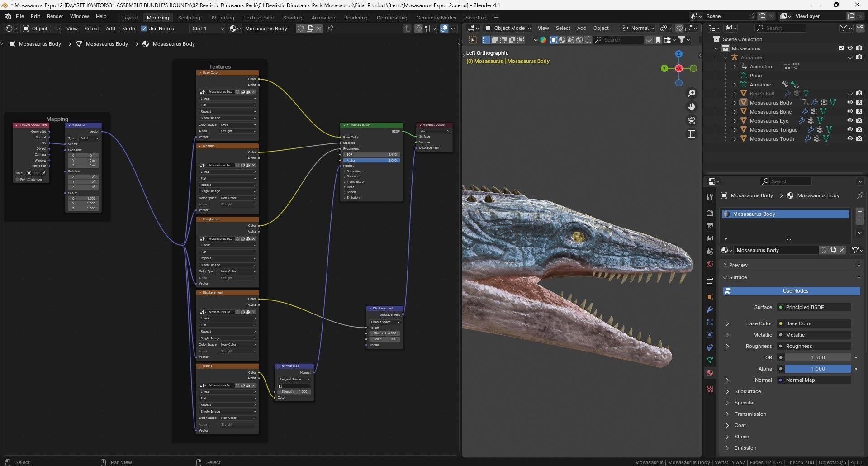This screenshot has width=868, height=466.
Task: Disable Mosasaurus Tooth in renders camera icon
Action: click(x=859, y=139)
